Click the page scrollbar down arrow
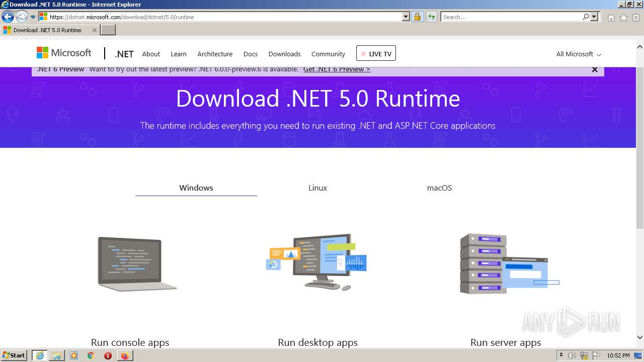Viewport: 644px width, 362px height. click(x=640, y=337)
